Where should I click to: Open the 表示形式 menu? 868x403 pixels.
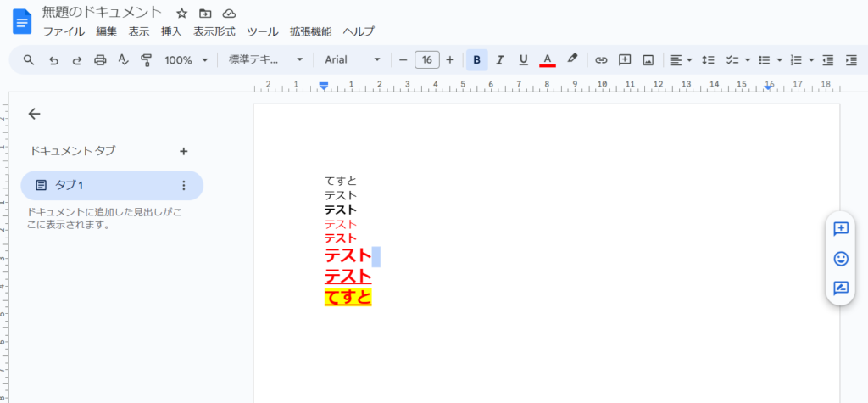pyautogui.click(x=214, y=31)
